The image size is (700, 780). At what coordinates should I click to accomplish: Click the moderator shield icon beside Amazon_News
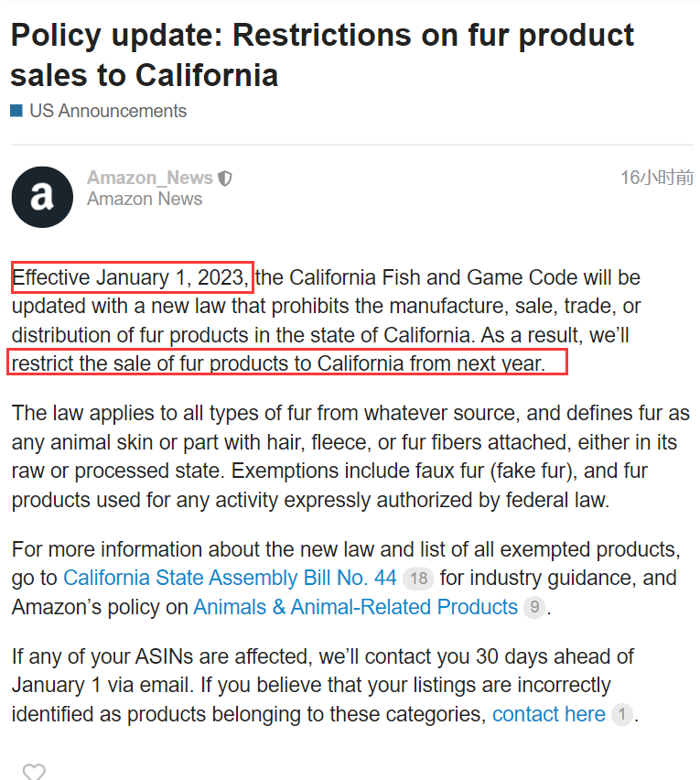[225, 179]
